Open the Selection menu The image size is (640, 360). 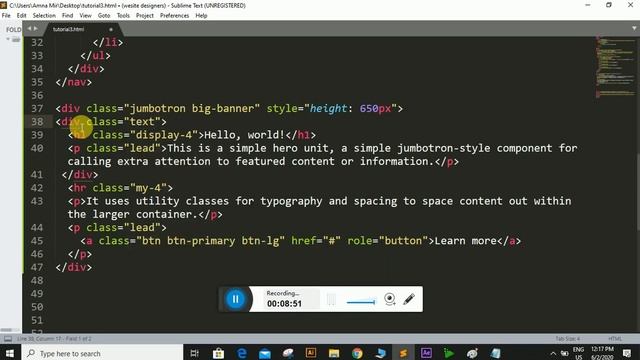coord(44,16)
